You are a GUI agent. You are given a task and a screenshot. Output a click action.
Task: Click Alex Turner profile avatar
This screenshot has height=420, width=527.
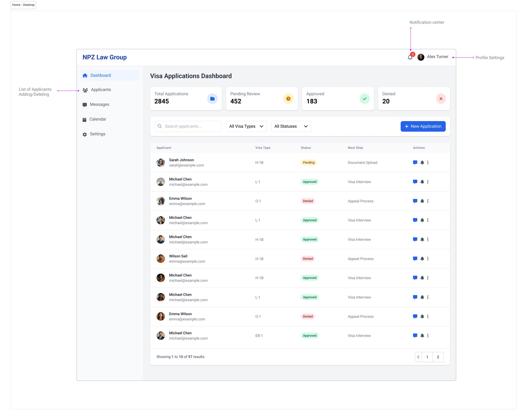(x=421, y=57)
